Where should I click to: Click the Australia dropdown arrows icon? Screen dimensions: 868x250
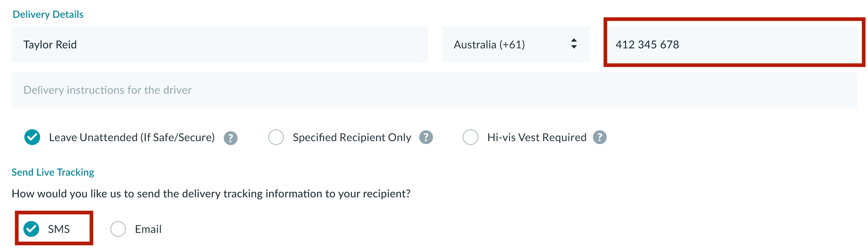coord(574,44)
